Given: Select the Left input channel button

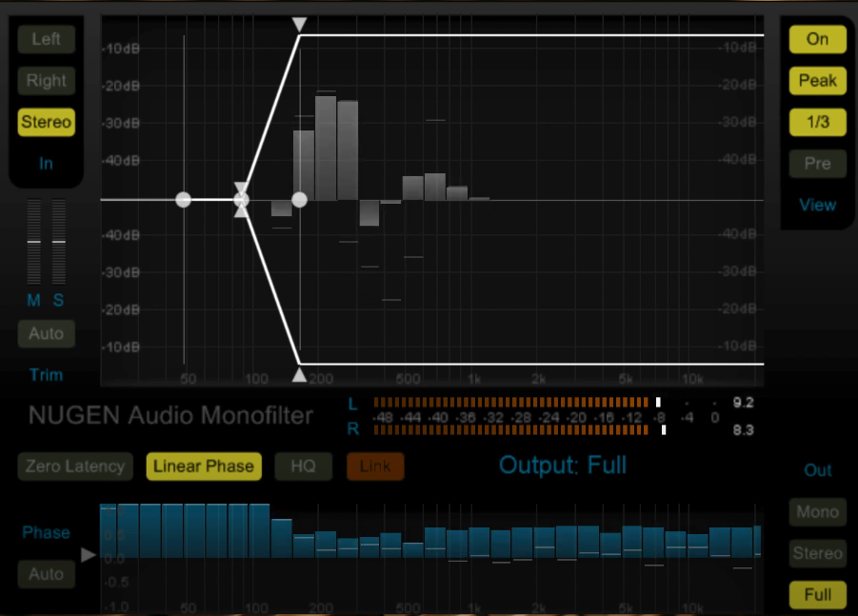Looking at the screenshot, I should [46, 39].
